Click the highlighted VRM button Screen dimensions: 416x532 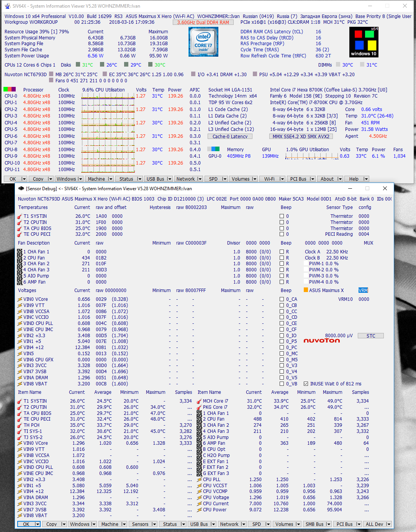click(x=363, y=290)
